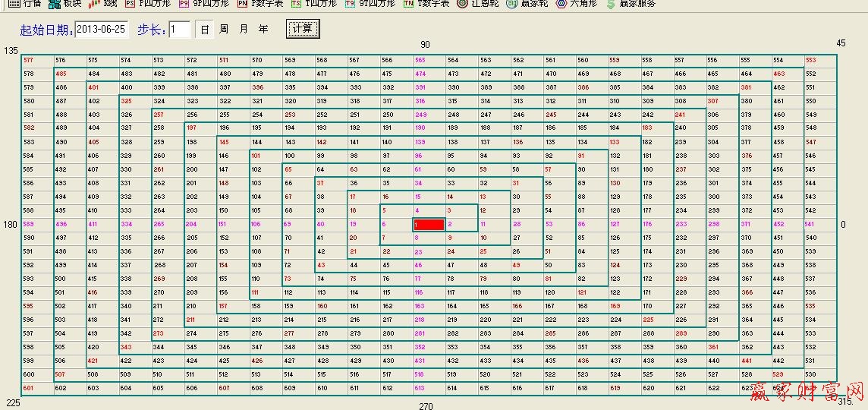
Task: Open the P四方形 square chart
Action: (x=148, y=4)
